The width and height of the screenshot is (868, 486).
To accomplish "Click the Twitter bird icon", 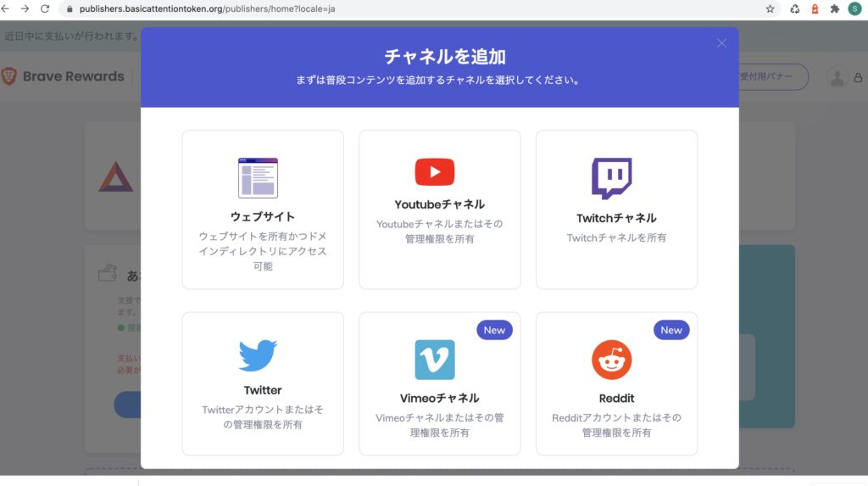I will [x=258, y=355].
